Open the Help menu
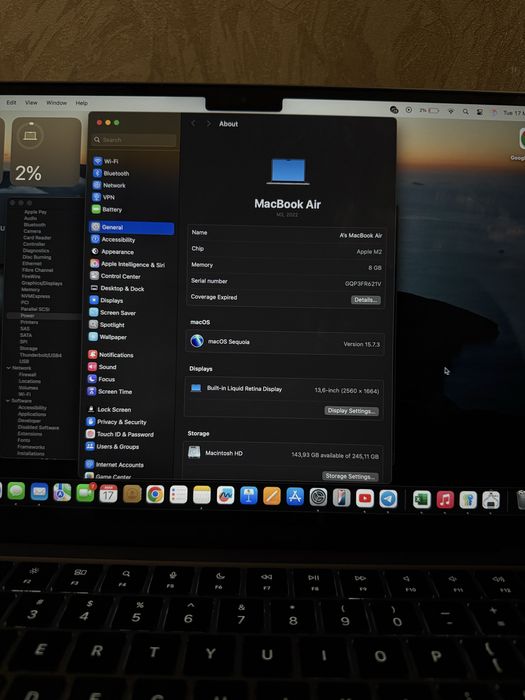 [x=82, y=103]
